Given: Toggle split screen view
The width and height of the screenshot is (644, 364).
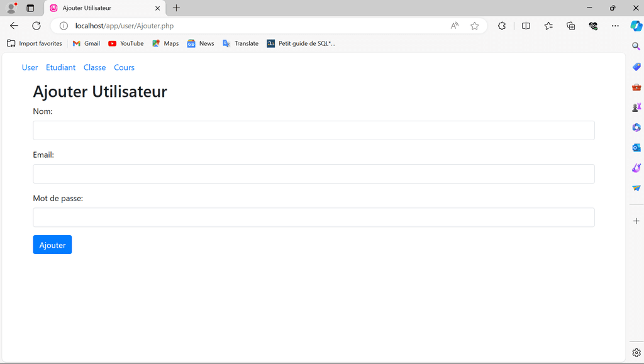Looking at the screenshot, I should click(x=526, y=26).
